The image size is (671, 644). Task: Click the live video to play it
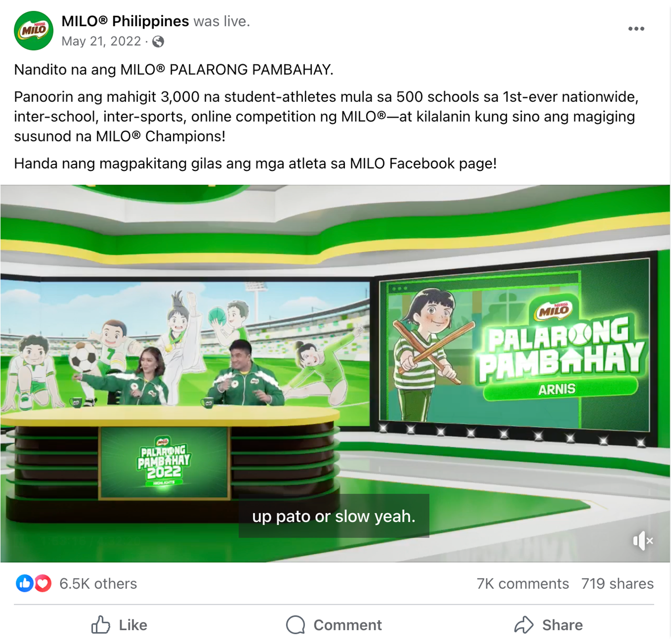pyautogui.click(x=335, y=374)
